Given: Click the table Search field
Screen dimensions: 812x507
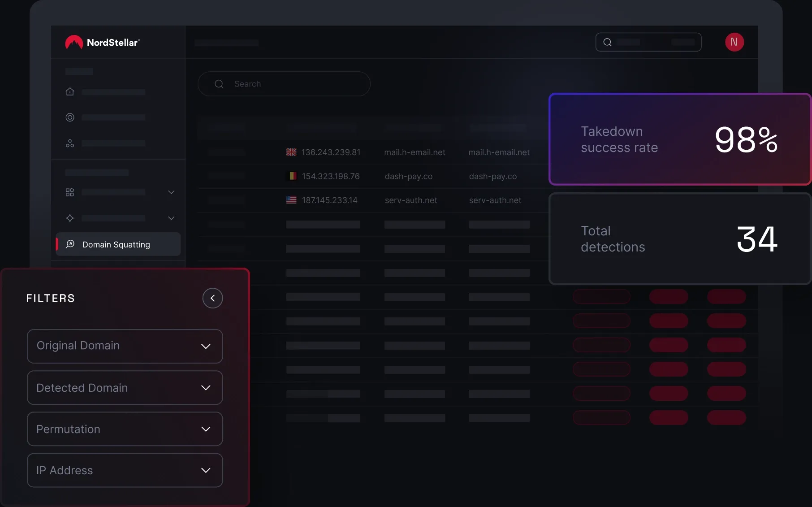Looking at the screenshot, I should (x=284, y=84).
